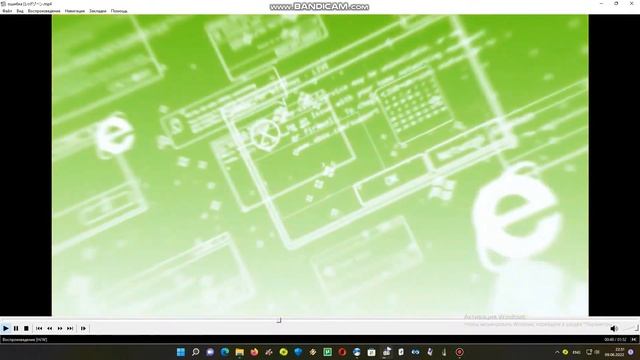This screenshot has height=360, width=640.
Task: Launch Firefox from taskbar
Action: pos(254,352)
